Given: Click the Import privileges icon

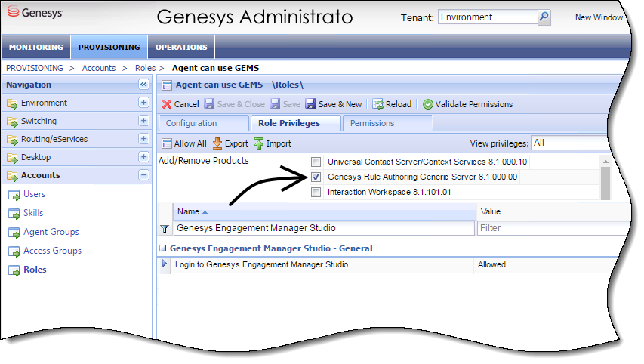Looking at the screenshot, I should pos(259,143).
